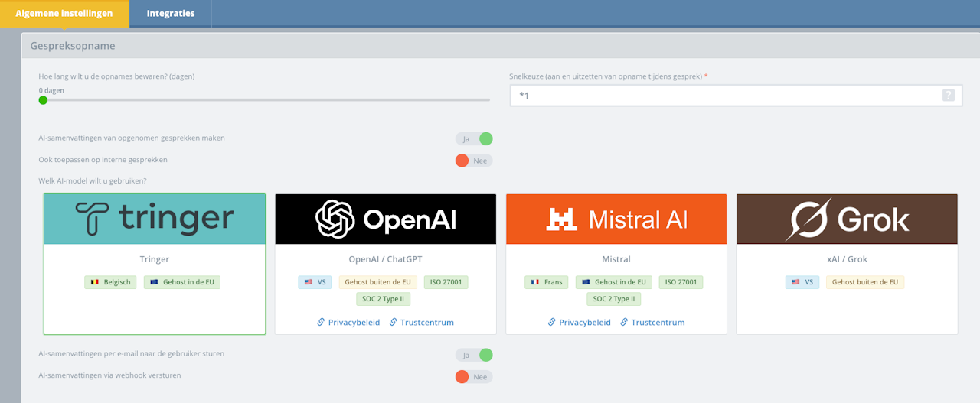Click the VS flag badge on OpenAI card
The image size is (980, 403).
[x=315, y=282]
